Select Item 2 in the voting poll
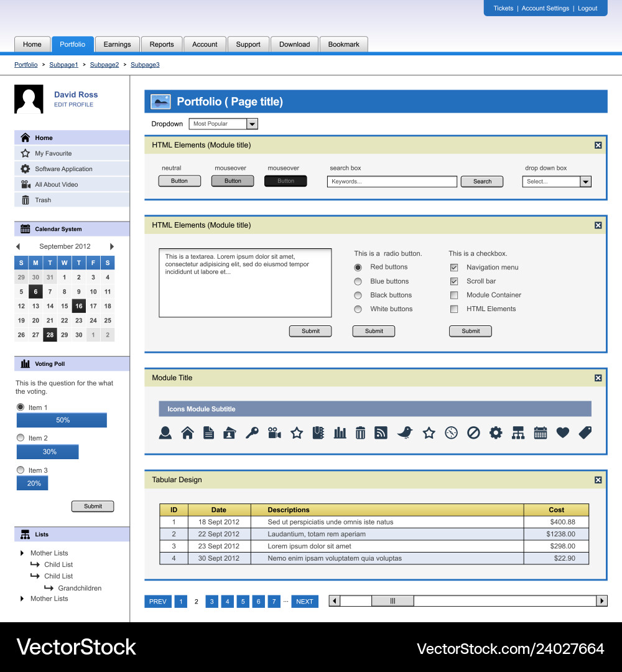 point(20,437)
